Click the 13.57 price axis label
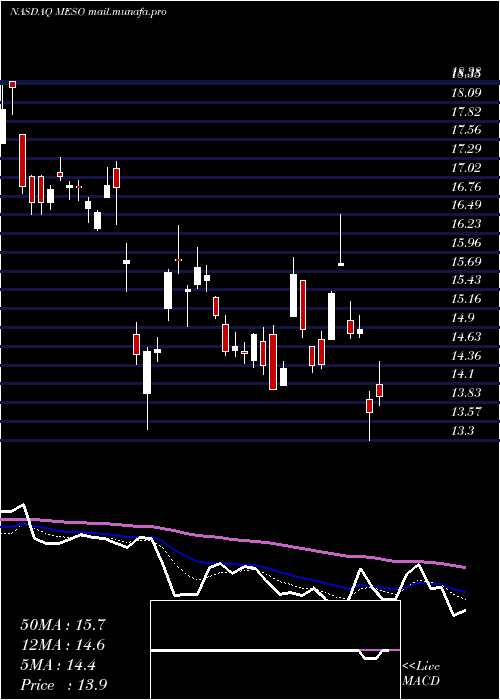This screenshot has height=700, width=500. coord(467,412)
